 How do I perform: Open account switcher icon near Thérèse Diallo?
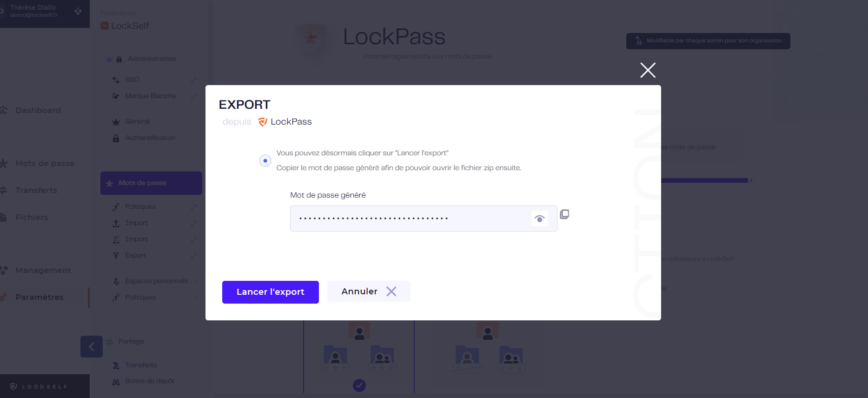(x=78, y=11)
